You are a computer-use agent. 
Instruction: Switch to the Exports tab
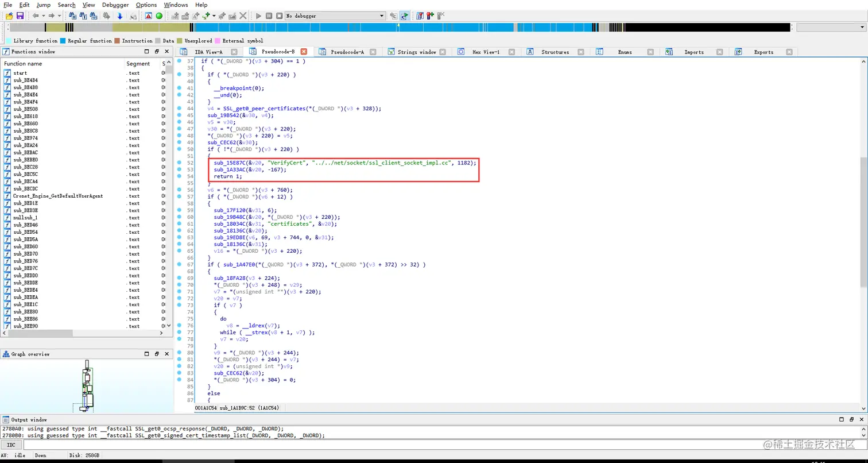[x=764, y=52]
